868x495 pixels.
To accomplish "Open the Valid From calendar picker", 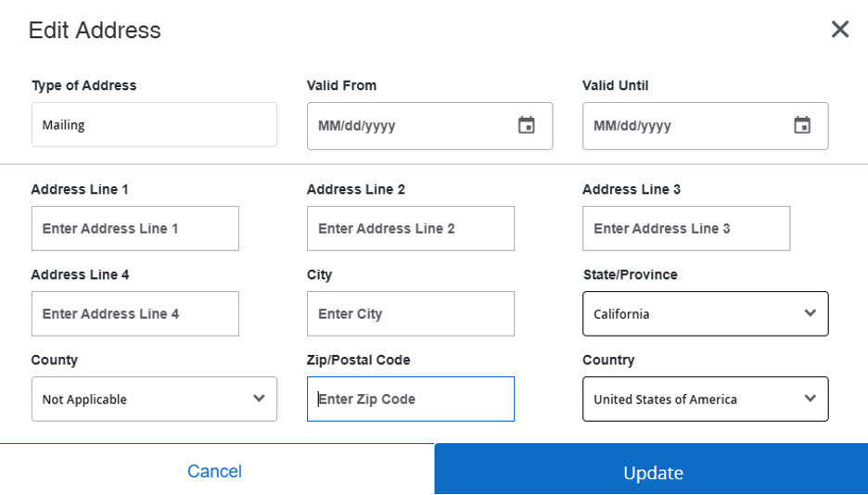I will 526,125.
